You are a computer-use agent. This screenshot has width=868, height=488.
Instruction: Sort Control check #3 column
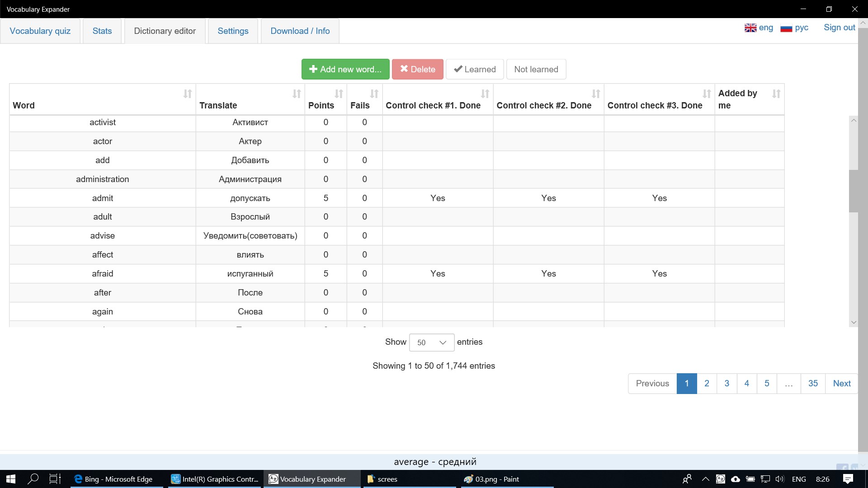coord(706,94)
